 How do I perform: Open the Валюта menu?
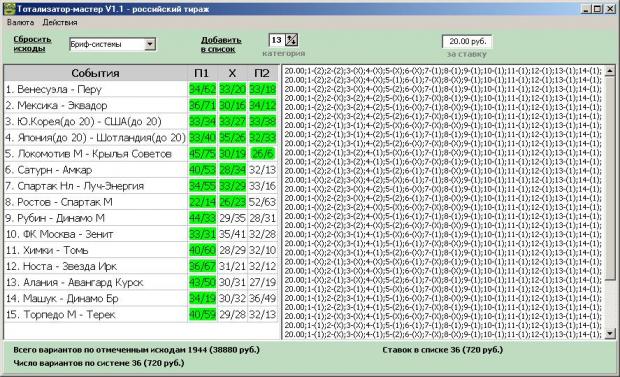[x=21, y=23]
